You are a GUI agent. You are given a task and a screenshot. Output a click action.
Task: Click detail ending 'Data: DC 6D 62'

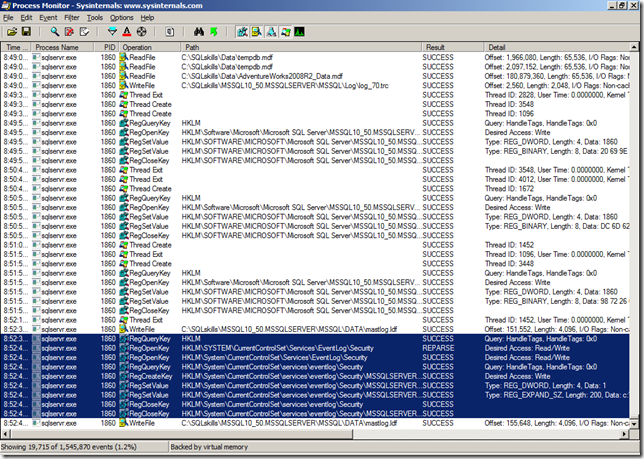(x=557, y=226)
